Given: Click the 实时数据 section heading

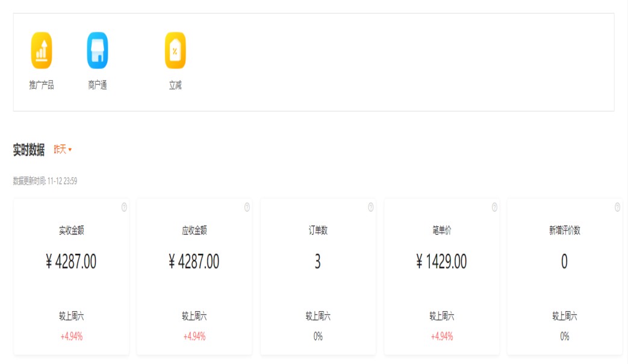Looking at the screenshot, I should tap(29, 150).
